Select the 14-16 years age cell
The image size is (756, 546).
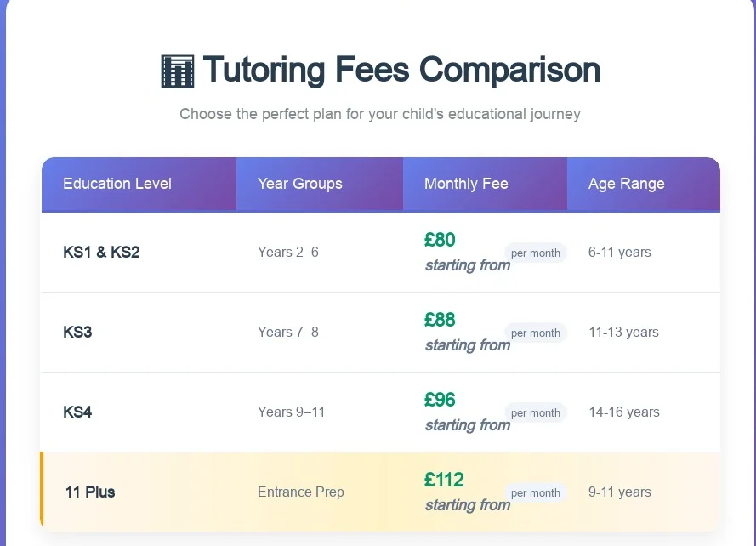(624, 412)
